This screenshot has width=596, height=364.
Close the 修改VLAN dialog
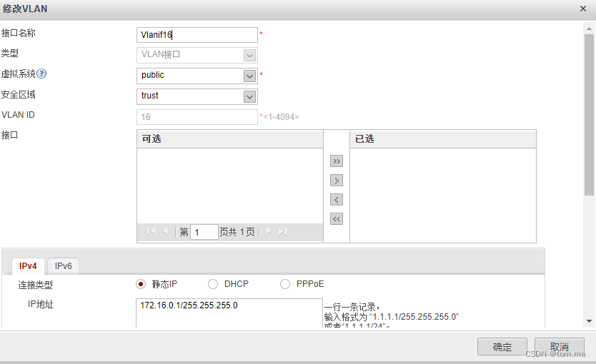(582, 9)
